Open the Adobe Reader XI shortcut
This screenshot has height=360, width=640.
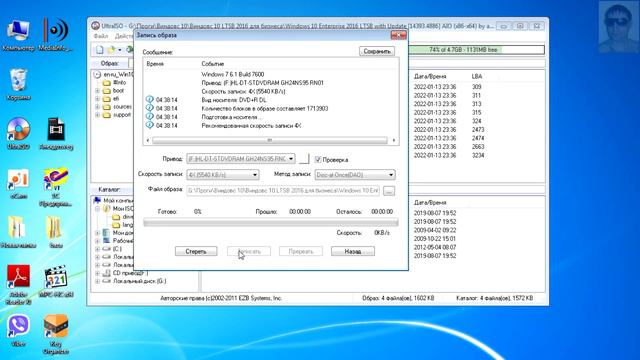pyautogui.click(x=18, y=285)
